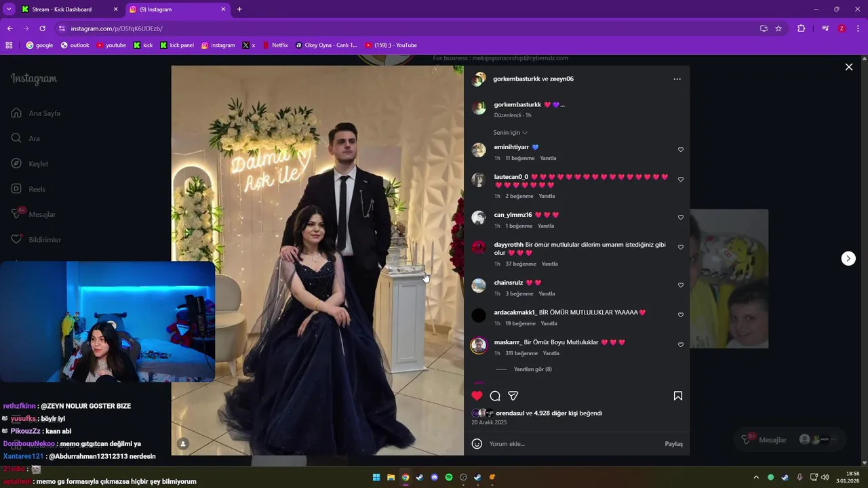
Task: Open Discord from the taskbar
Action: point(435,477)
